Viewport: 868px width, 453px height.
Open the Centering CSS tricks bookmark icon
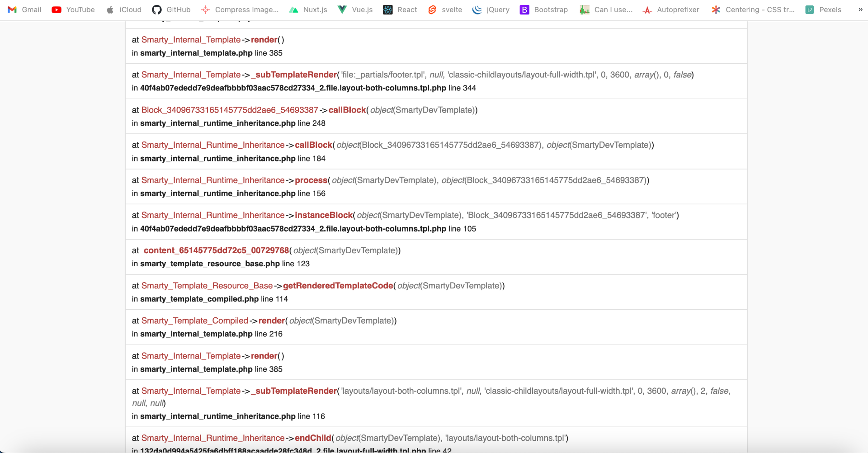[x=716, y=9]
